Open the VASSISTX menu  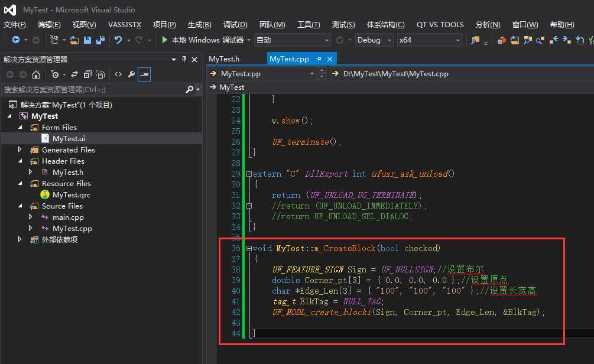click(x=125, y=25)
